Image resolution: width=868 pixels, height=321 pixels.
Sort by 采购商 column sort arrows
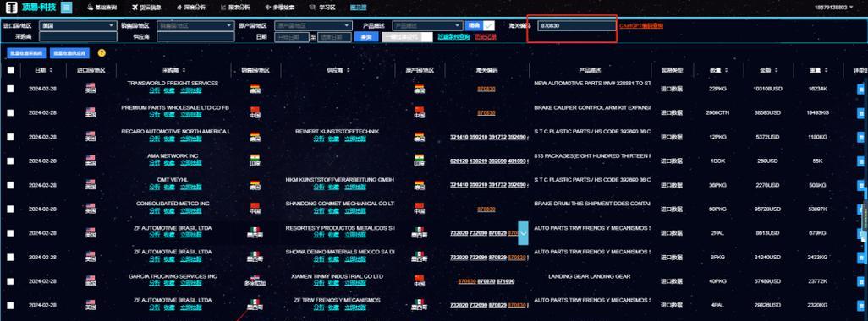coord(184,70)
